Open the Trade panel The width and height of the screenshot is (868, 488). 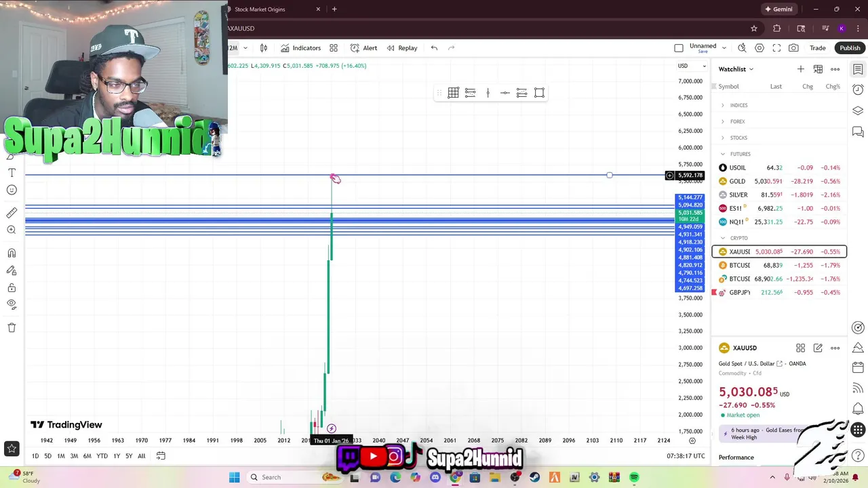[818, 48]
